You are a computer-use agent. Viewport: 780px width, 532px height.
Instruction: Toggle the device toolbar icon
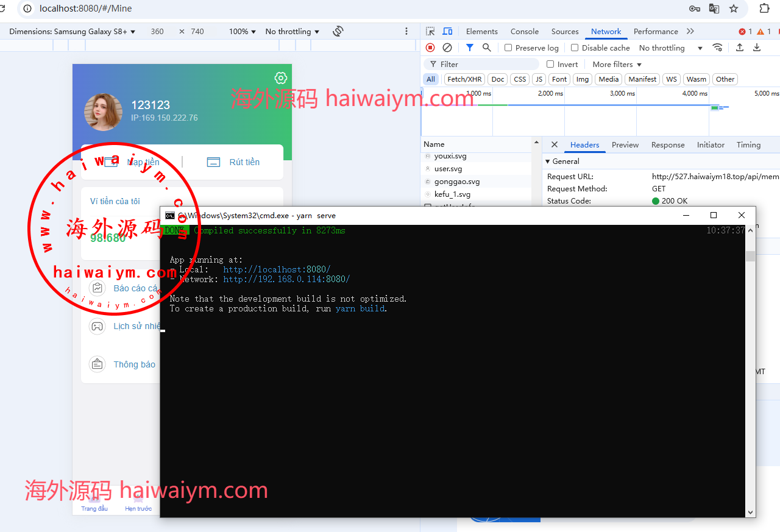[x=447, y=32]
